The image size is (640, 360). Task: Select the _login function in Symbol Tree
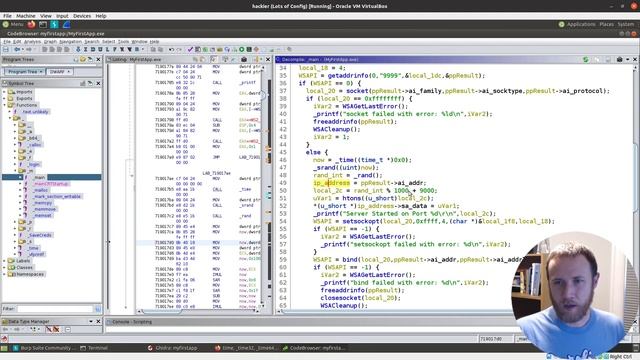pos(34,164)
